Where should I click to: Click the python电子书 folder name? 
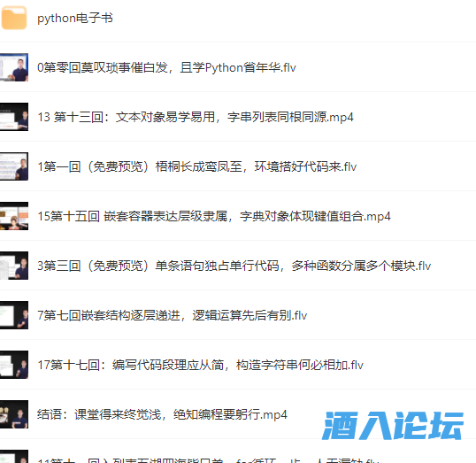click(x=75, y=18)
